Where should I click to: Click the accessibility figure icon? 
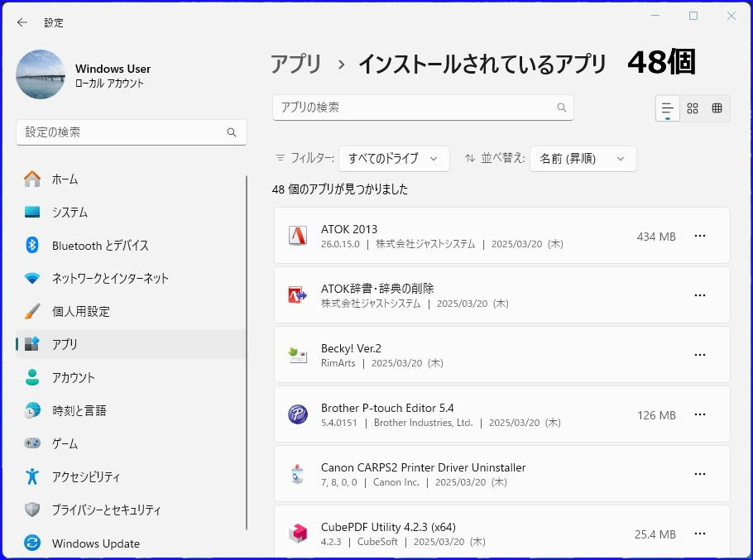pyautogui.click(x=32, y=476)
